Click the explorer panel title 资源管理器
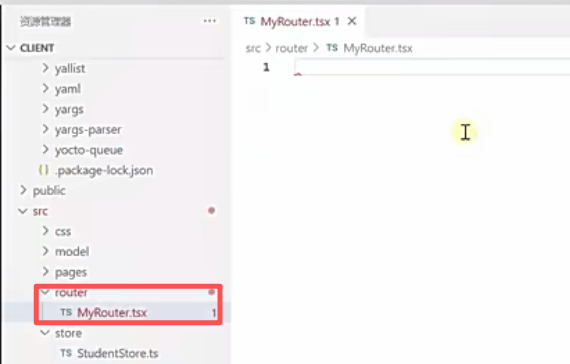The image size is (570, 364). click(x=45, y=21)
